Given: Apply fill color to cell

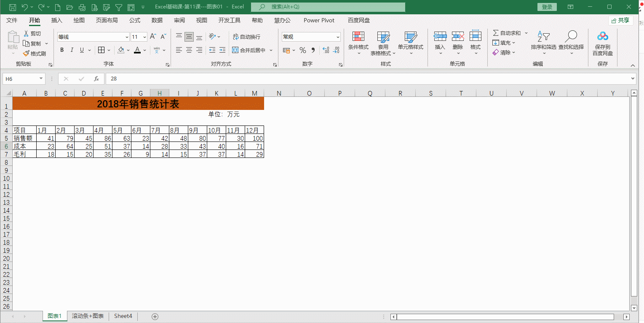Looking at the screenshot, I should click(121, 50).
